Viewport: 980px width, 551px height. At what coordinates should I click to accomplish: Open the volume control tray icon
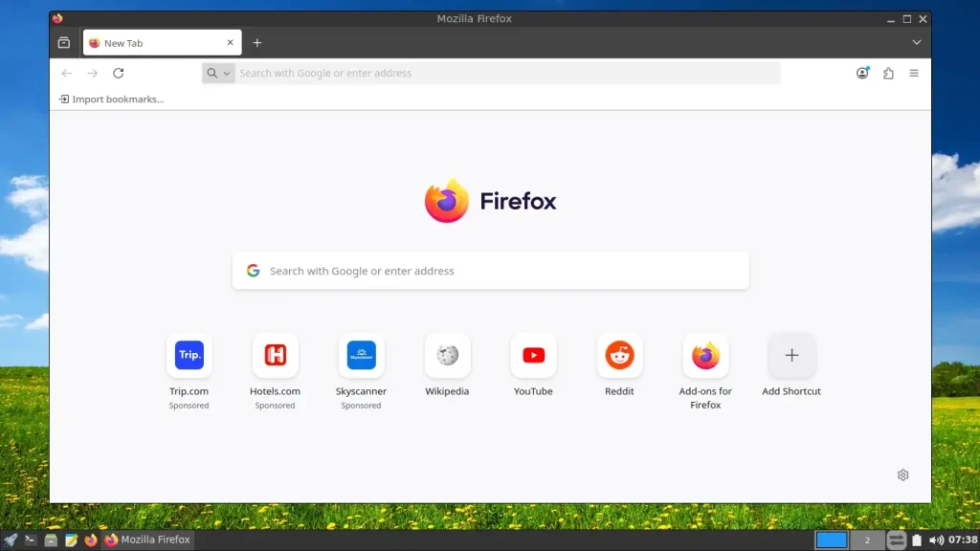coord(936,540)
